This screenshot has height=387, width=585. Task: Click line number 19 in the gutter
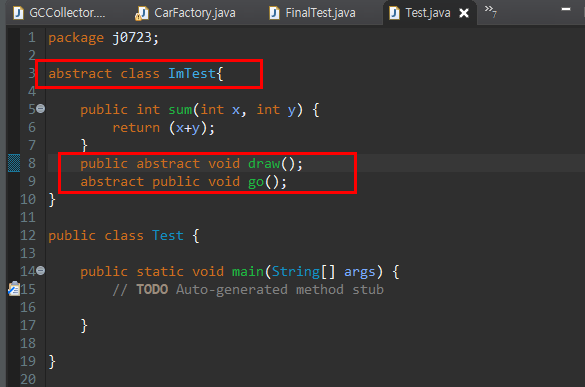tap(28, 361)
